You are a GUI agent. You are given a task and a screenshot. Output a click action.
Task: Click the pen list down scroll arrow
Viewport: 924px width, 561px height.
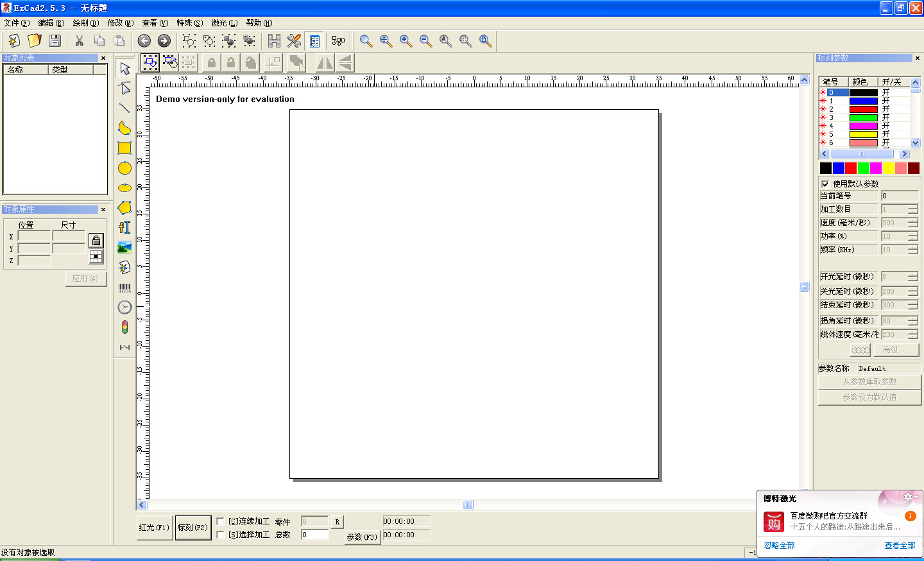(x=916, y=143)
